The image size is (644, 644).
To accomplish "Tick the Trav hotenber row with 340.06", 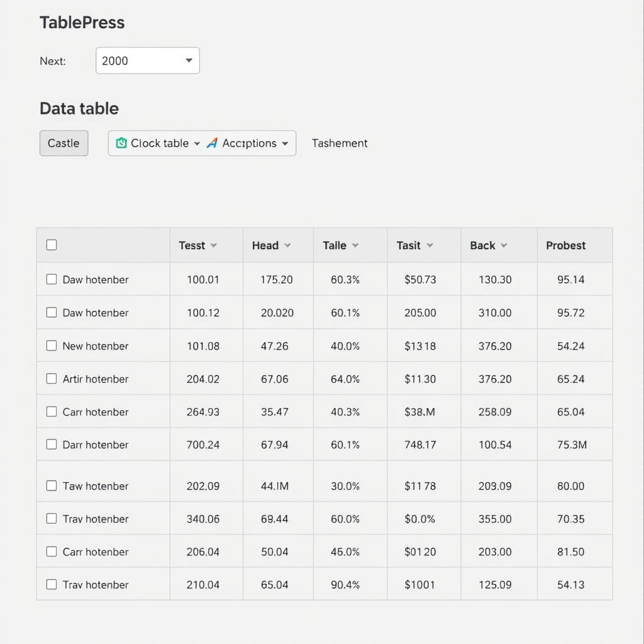I will click(x=52, y=518).
